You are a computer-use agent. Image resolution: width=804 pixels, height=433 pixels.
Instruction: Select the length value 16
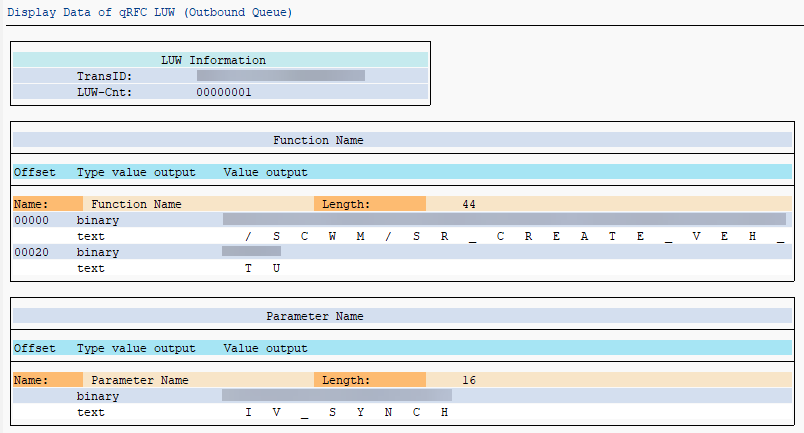[x=469, y=380]
